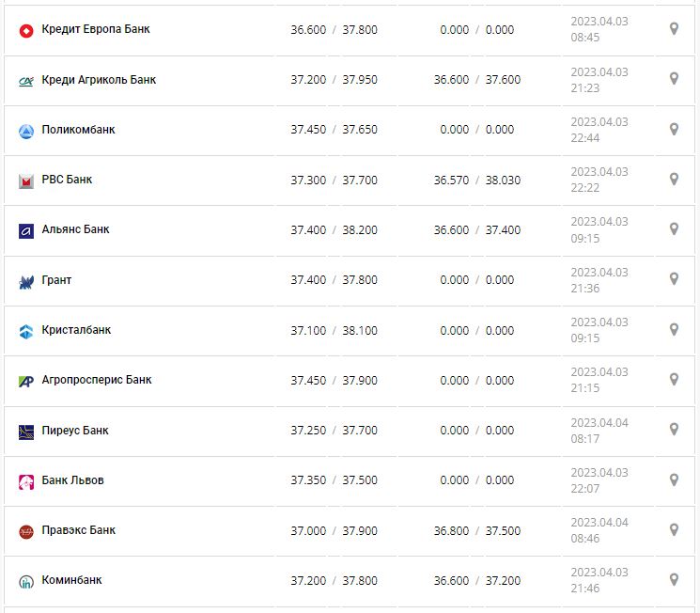Show РВС Банк branch location pin
This screenshot has width=700, height=613.
[674, 179]
